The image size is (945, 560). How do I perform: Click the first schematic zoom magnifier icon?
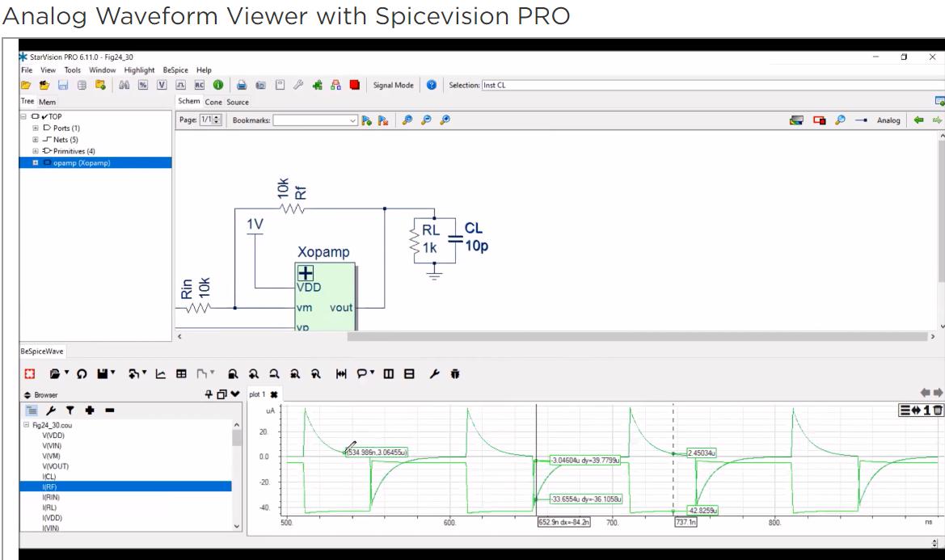[407, 120]
